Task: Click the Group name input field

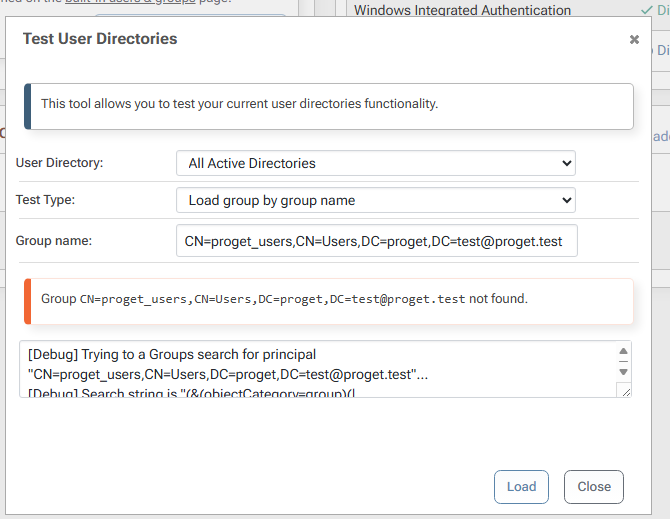Action: coord(375,241)
